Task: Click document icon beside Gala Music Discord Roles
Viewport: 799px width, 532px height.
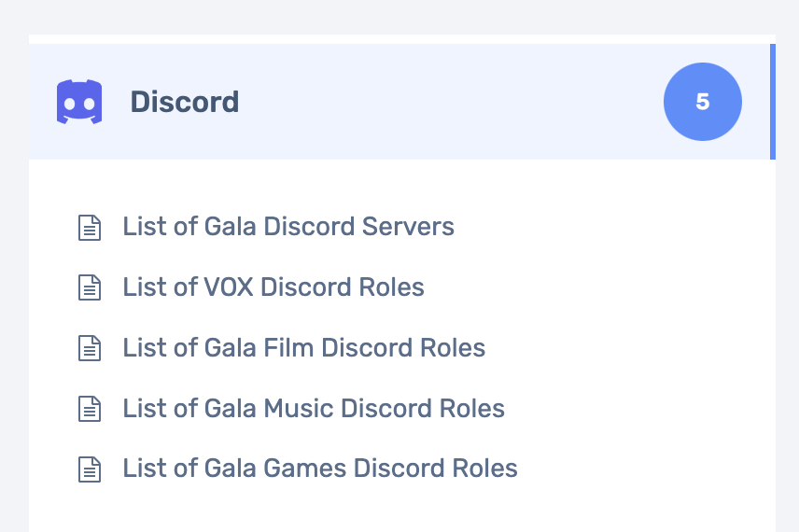Action: click(90, 409)
